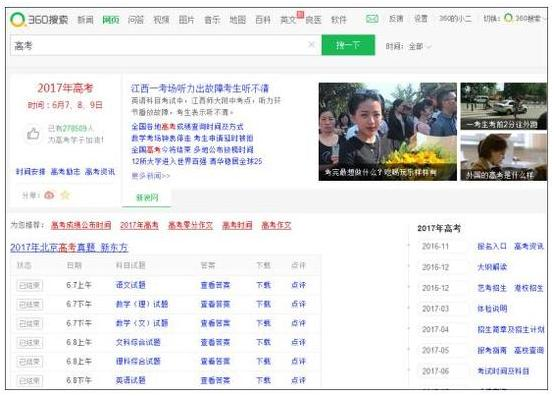Open 高校查询 in the 2017-05 row
Image resolution: width=554 pixels, height=396 pixels.
click(x=529, y=350)
